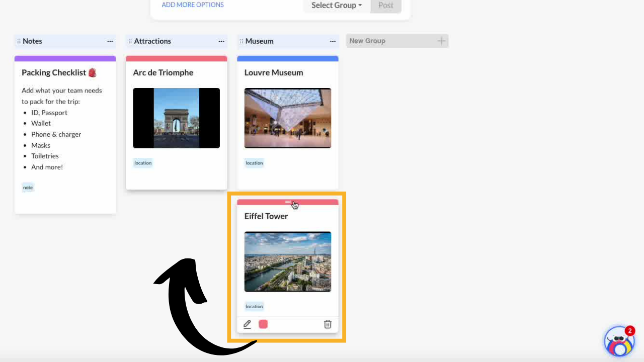Viewport: 644px width, 362px height.
Task: Open the Louvre Museum photo thumbnail
Action: coord(288,118)
